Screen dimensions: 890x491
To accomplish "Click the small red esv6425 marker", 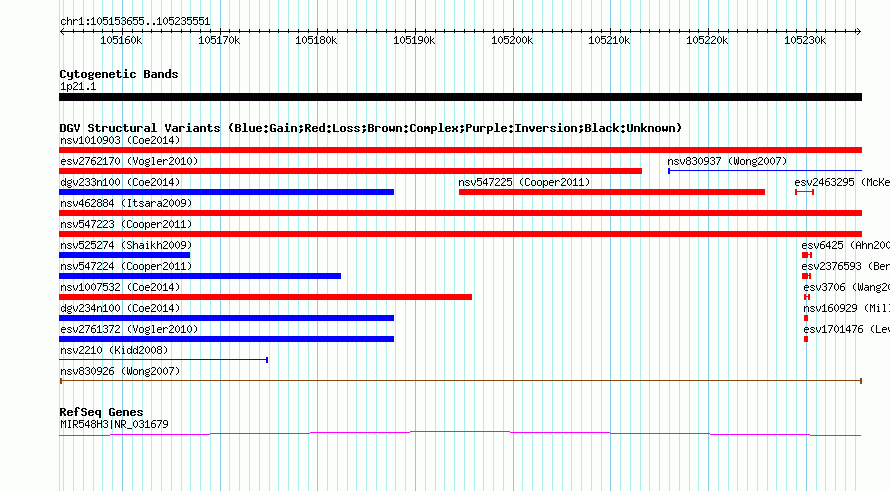I will (x=807, y=255).
